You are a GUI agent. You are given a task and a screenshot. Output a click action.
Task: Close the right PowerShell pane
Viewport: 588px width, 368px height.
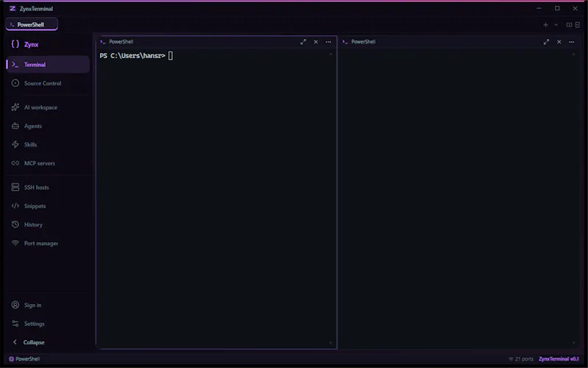(559, 42)
